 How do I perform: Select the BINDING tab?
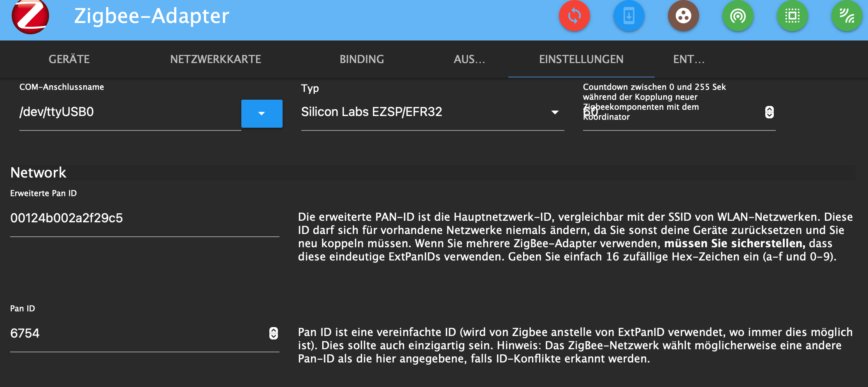coord(362,59)
